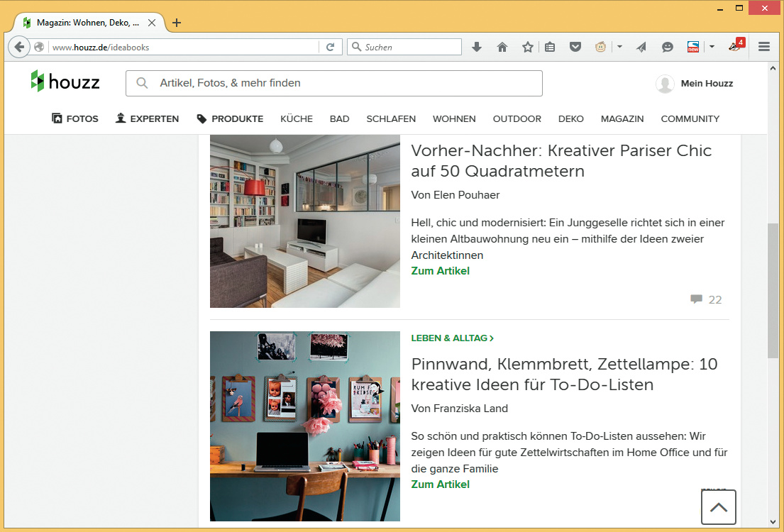Viewport: 784px width, 532px height.
Task: Open the comments bubble showing 22
Action: (x=705, y=299)
